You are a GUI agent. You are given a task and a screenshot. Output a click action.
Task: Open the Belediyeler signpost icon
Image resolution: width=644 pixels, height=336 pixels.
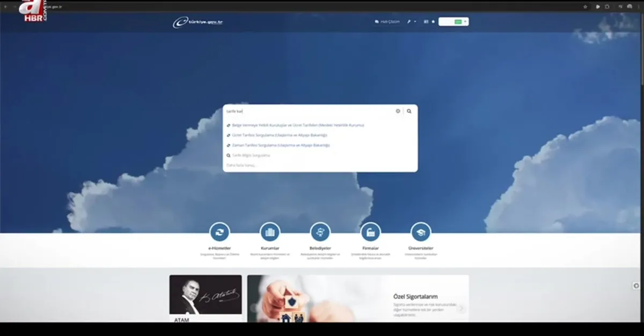click(x=320, y=232)
